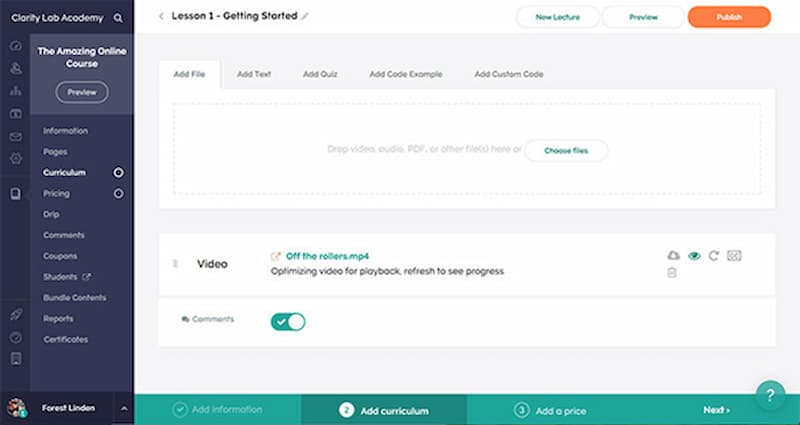Select the courses book icon in the sidebar

pos(16,193)
